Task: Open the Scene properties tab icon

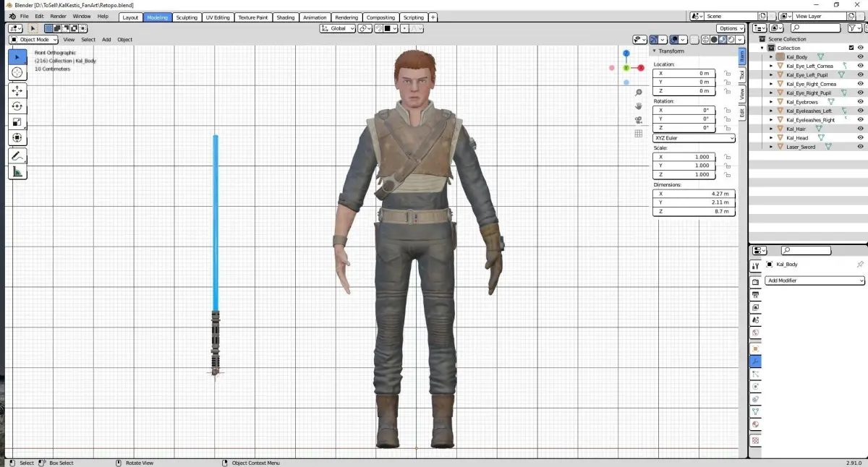Action: [x=755, y=320]
